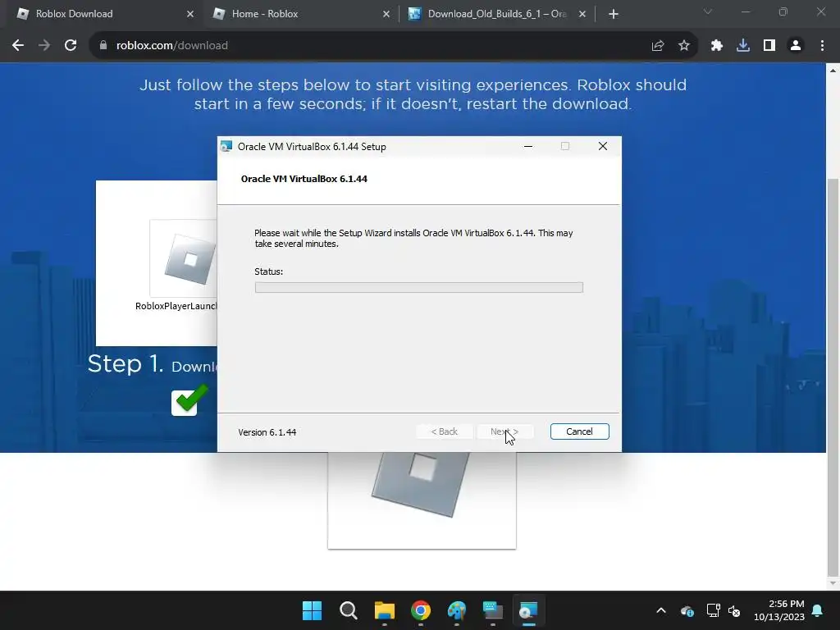This screenshot has height=630, width=840.
Task: Open the network status tray icon
Action: pyautogui.click(x=713, y=610)
